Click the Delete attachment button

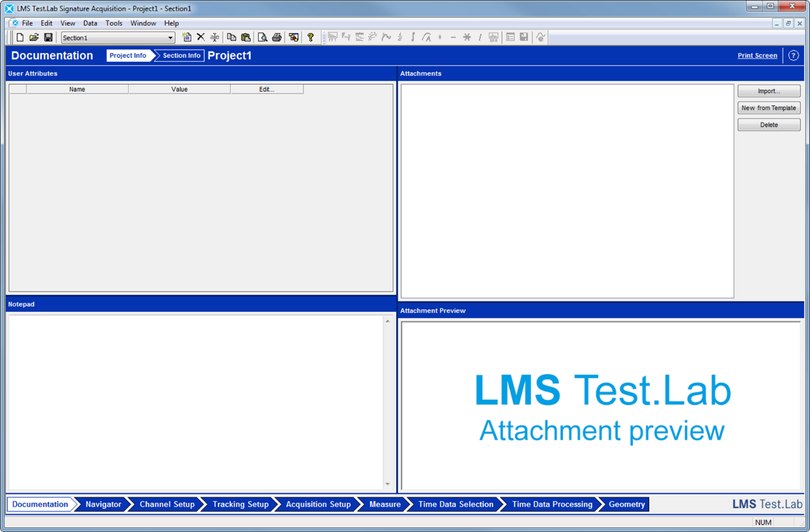click(769, 125)
